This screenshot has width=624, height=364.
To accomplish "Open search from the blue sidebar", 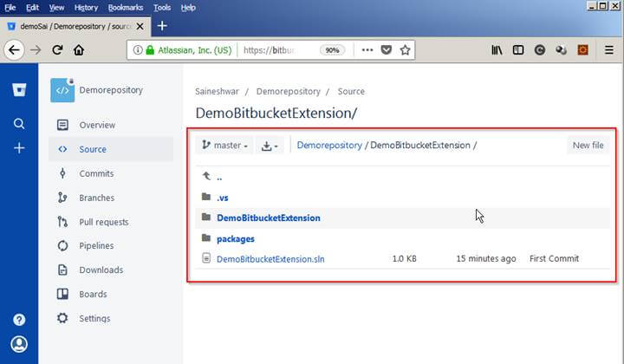I will pyautogui.click(x=19, y=124).
